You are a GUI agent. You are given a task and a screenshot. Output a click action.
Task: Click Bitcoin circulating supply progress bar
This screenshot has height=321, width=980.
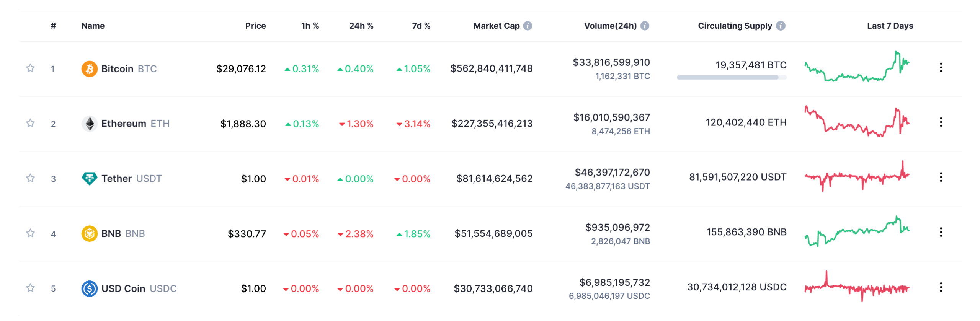(731, 77)
